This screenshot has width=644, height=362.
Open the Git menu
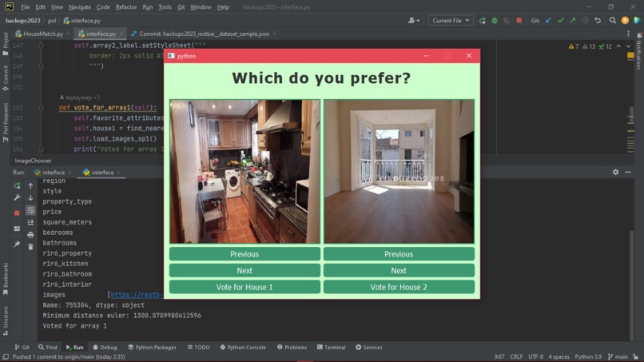tap(181, 7)
